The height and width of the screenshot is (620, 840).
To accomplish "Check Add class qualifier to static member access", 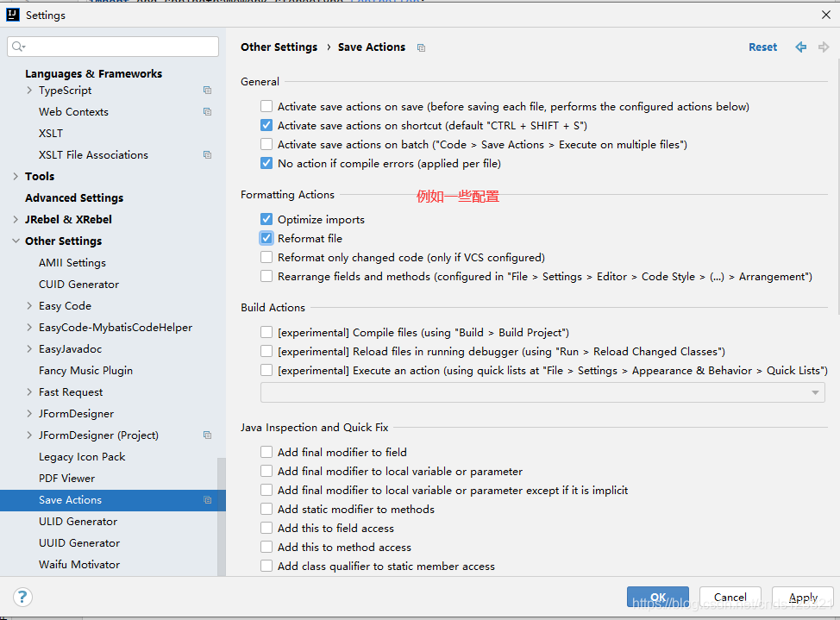I will [x=266, y=566].
